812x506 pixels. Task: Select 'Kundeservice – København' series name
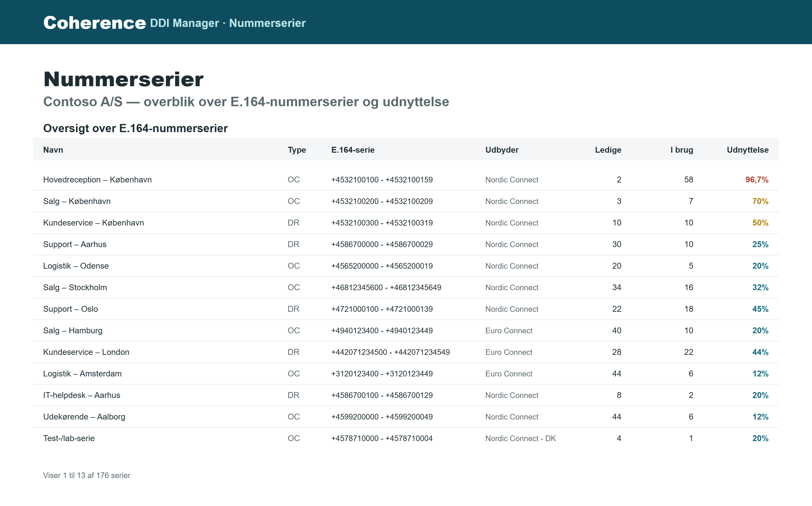click(x=93, y=222)
